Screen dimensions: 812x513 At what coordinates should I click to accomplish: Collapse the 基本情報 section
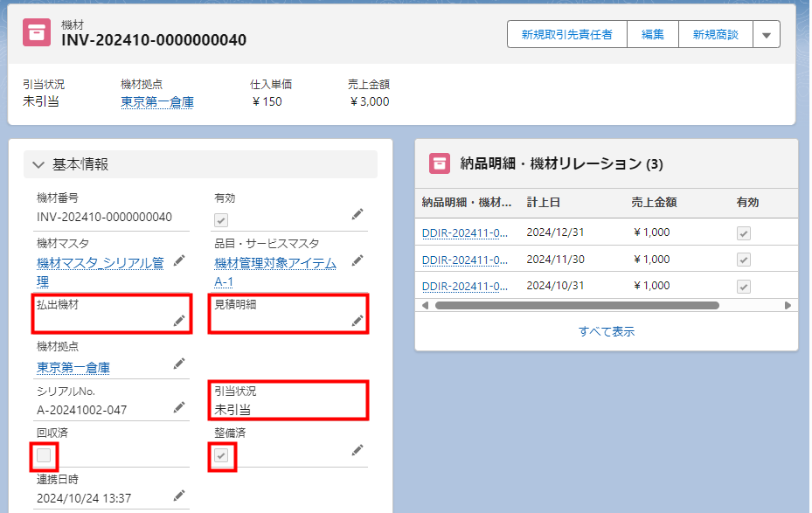pyautogui.click(x=38, y=164)
